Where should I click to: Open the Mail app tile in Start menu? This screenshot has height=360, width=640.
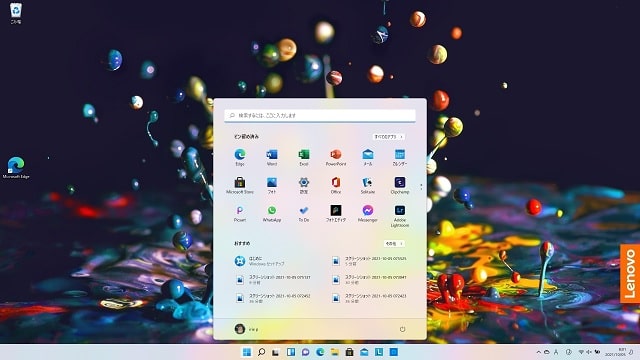(x=368, y=157)
